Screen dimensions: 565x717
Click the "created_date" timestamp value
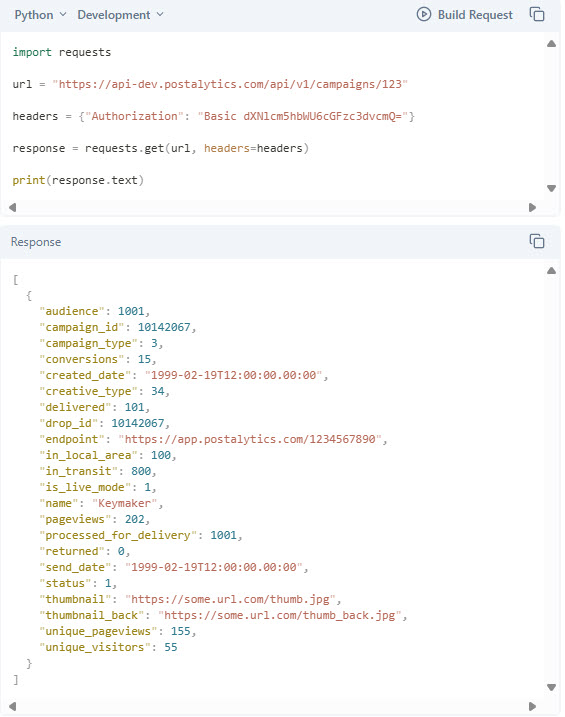(x=234, y=375)
